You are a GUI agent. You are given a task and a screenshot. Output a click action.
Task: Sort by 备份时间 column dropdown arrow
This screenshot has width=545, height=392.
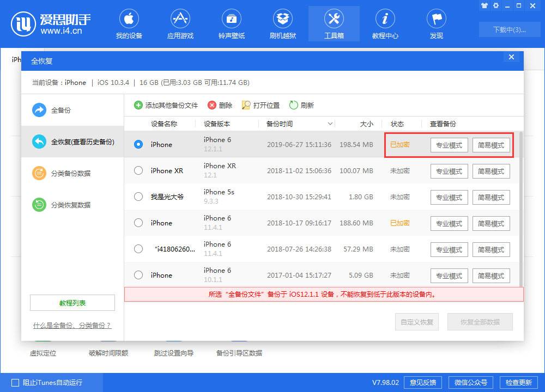pos(330,124)
